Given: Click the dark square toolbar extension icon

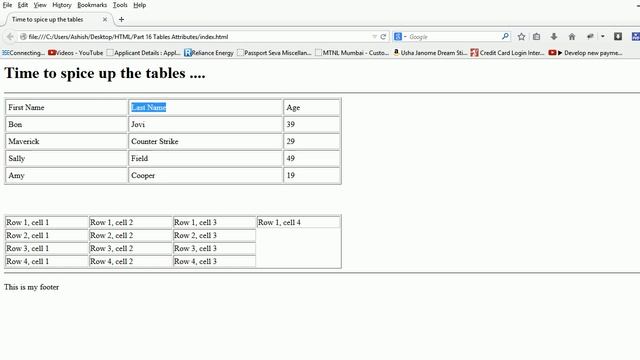Looking at the screenshot, I should pyautogui.click(x=618, y=37).
